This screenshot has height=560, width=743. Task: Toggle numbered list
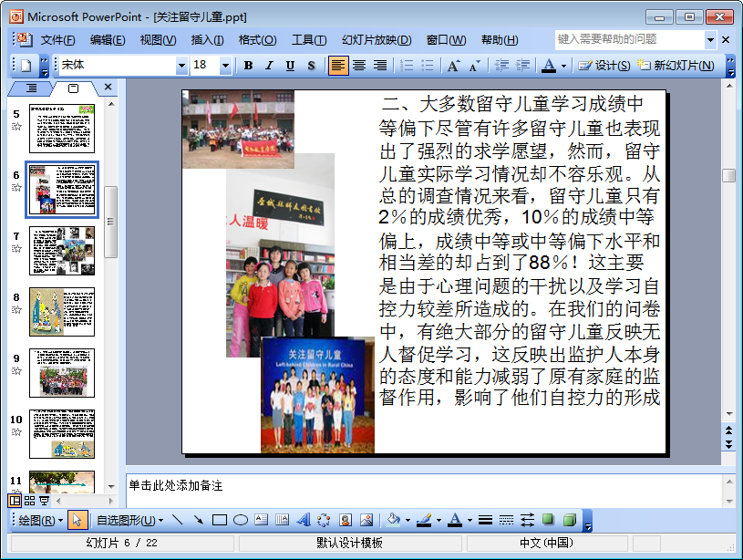click(x=406, y=66)
